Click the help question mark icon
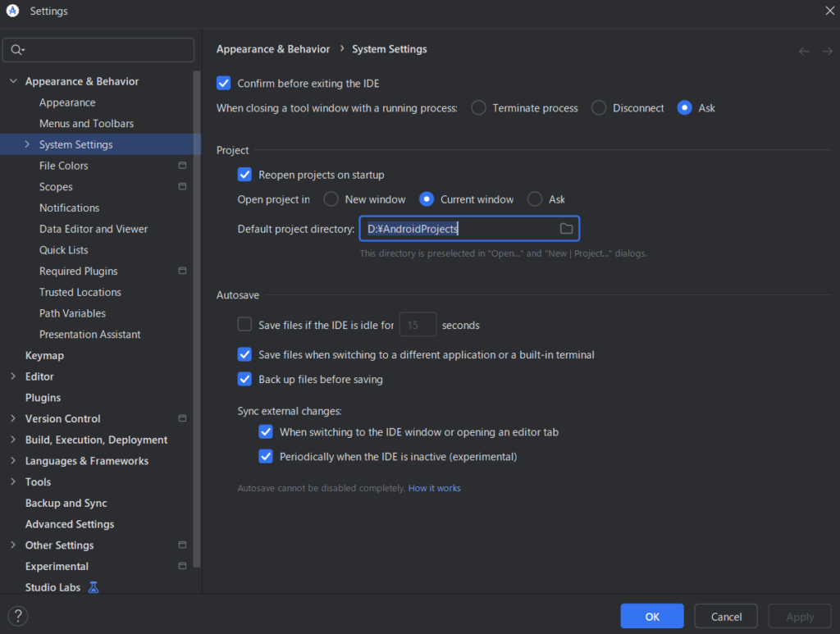Image resolution: width=840 pixels, height=634 pixels. 18,616
